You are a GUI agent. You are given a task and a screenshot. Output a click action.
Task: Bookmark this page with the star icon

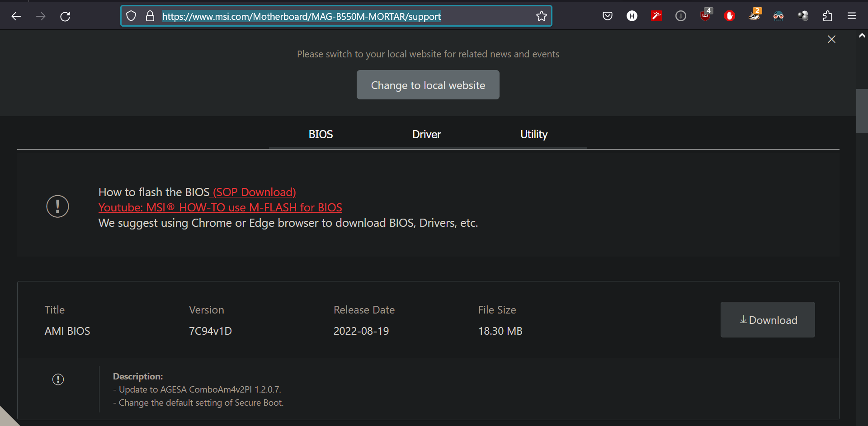541,16
